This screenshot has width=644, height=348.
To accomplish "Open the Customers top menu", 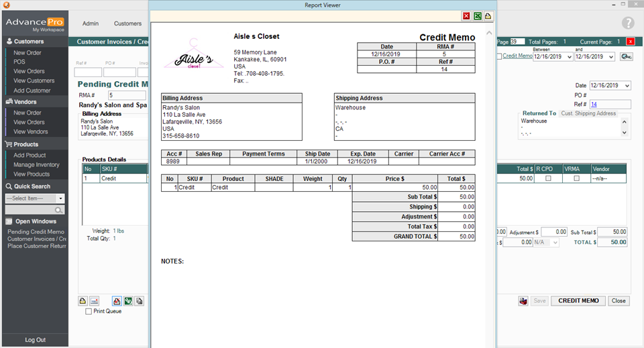I will point(127,23).
